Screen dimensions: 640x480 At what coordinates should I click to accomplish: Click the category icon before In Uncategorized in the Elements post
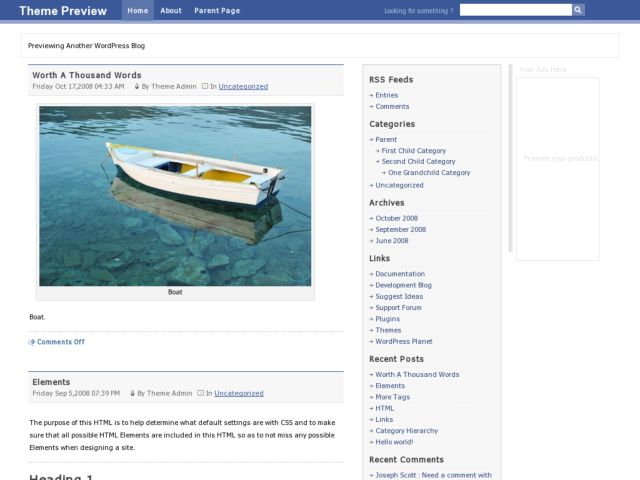[x=200, y=393]
